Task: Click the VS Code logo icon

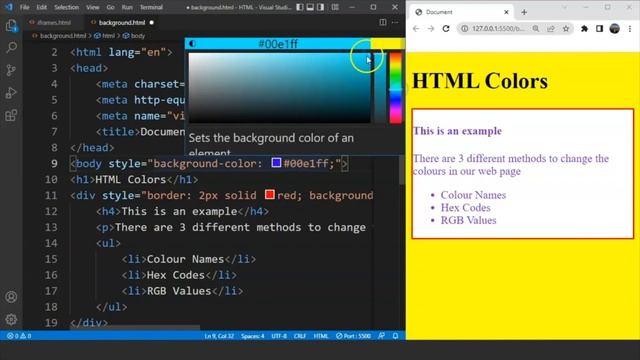Action: coord(9,7)
